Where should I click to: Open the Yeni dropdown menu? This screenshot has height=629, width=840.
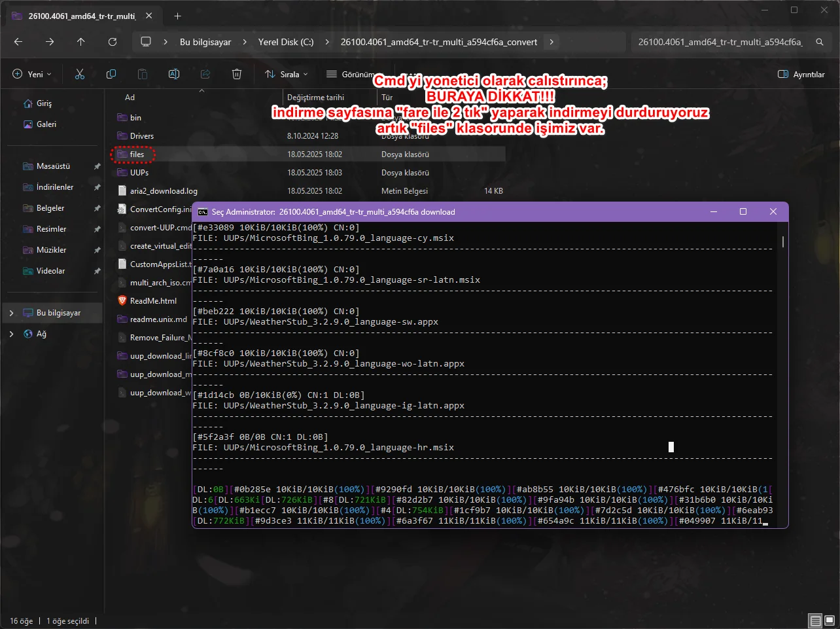tap(31, 74)
